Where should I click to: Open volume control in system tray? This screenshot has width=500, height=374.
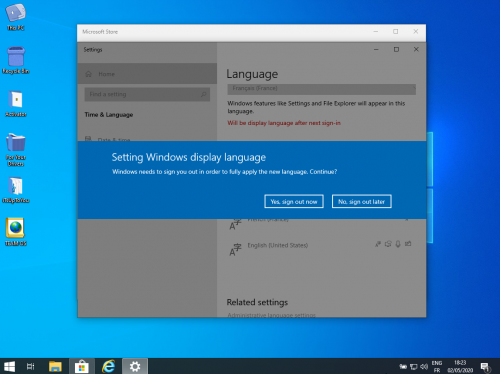click(x=424, y=367)
